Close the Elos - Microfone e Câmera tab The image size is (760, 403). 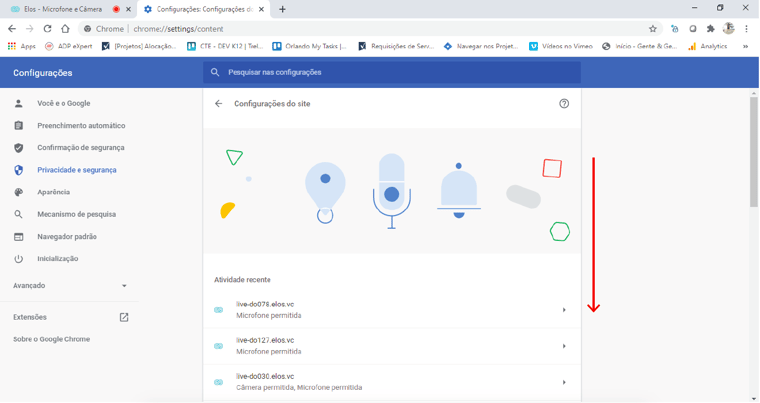[128, 9]
